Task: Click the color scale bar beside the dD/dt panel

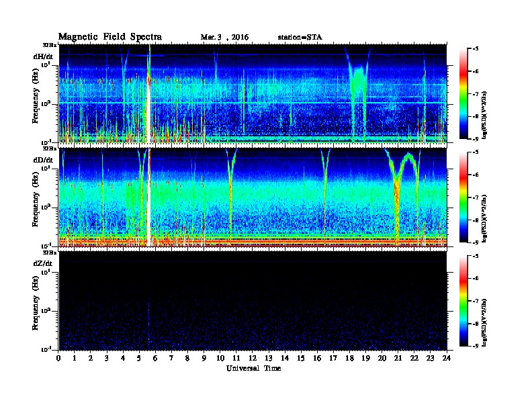Action: coord(463,197)
